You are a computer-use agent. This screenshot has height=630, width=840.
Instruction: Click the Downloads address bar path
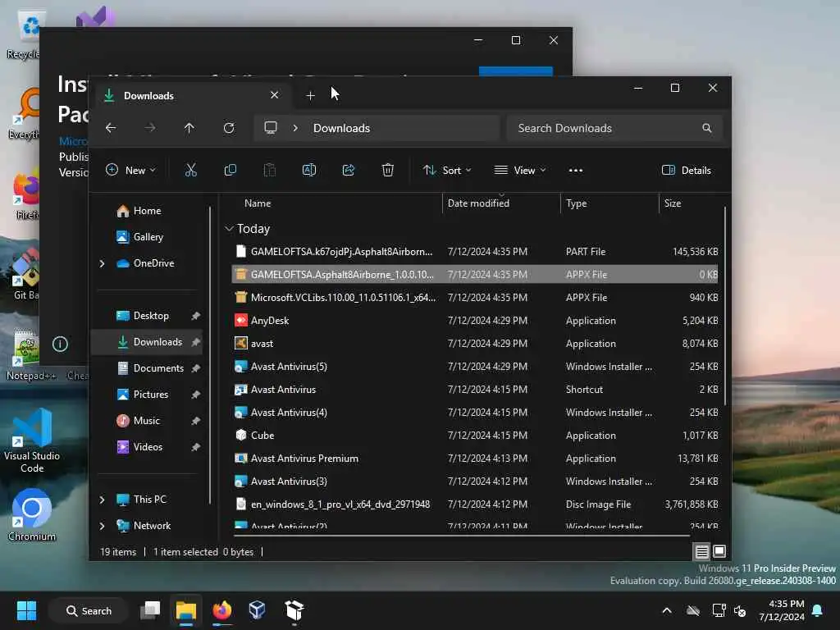(342, 128)
